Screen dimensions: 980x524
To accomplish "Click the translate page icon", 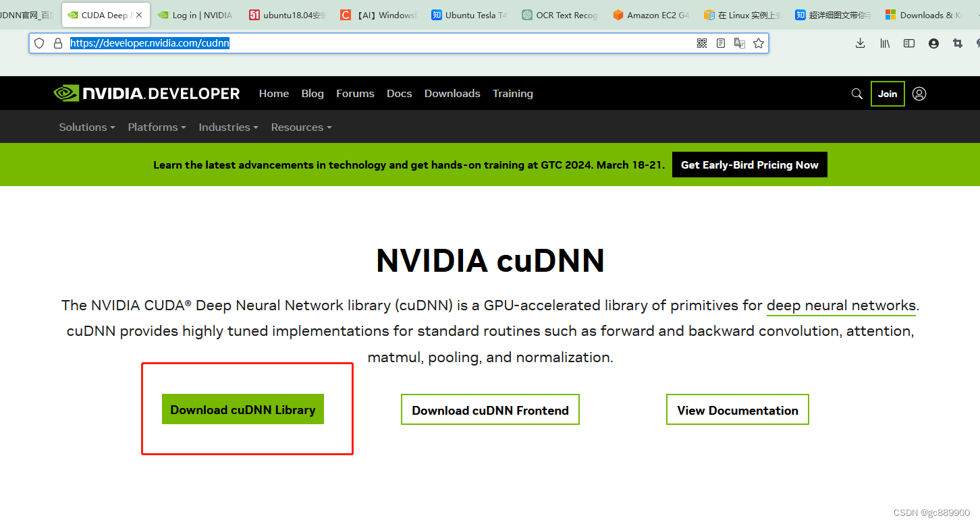I will coord(740,43).
